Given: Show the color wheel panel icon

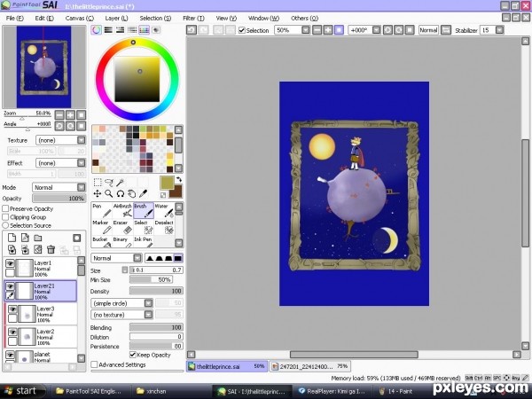Looking at the screenshot, I should pos(97,30).
